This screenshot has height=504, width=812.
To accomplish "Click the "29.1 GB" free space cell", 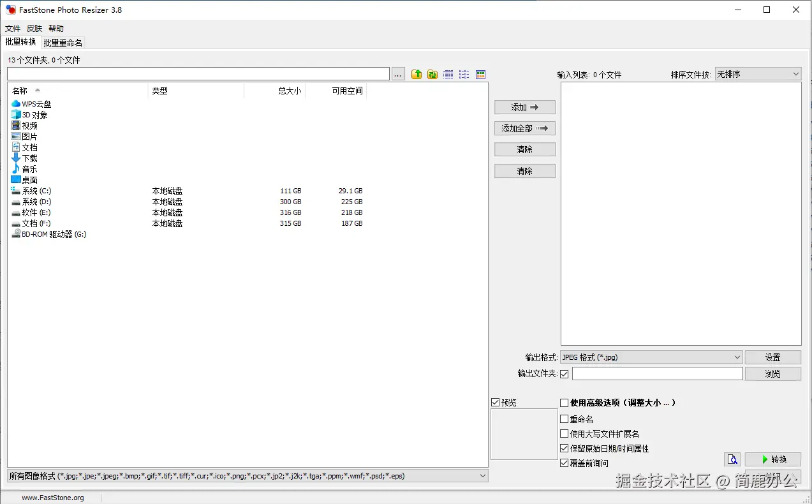I will [x=351, y=191].
